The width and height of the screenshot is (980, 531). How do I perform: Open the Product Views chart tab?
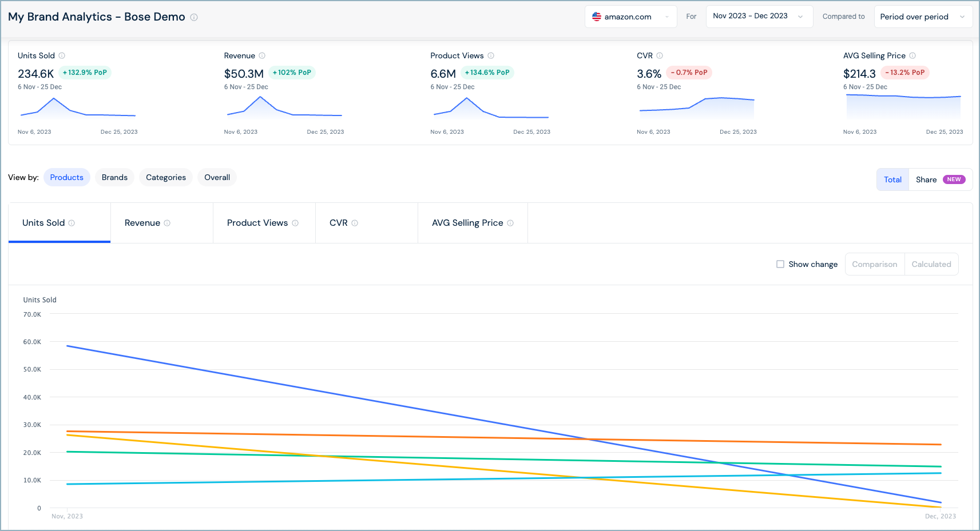pyautogui.click(x=264, y=223)
